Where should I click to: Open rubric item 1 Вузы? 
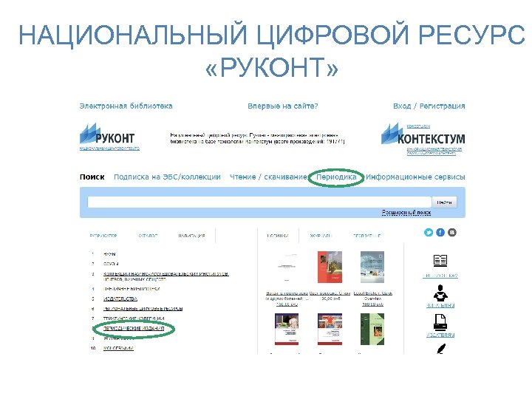109,253
